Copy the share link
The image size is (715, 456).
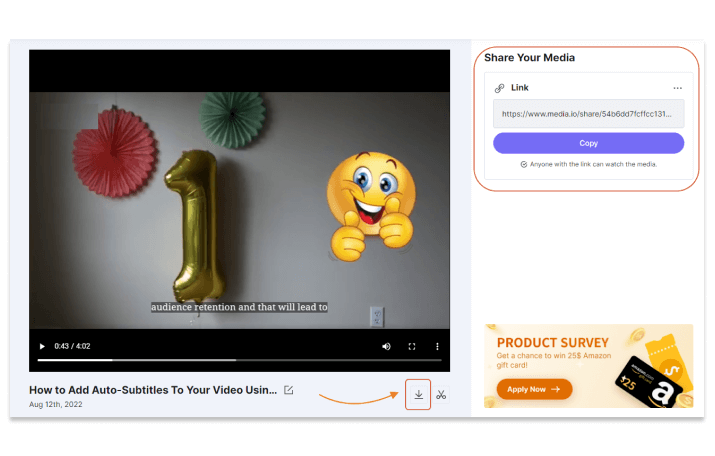click(588, 143)
